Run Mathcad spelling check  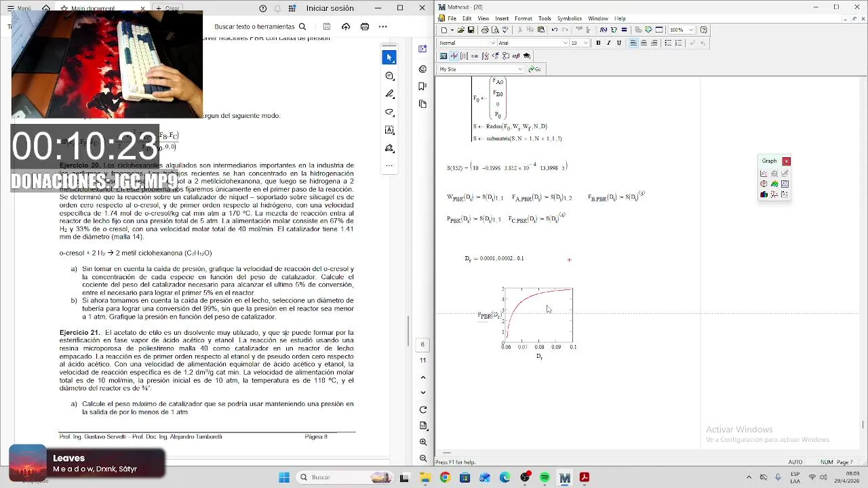tap(505, 30)
